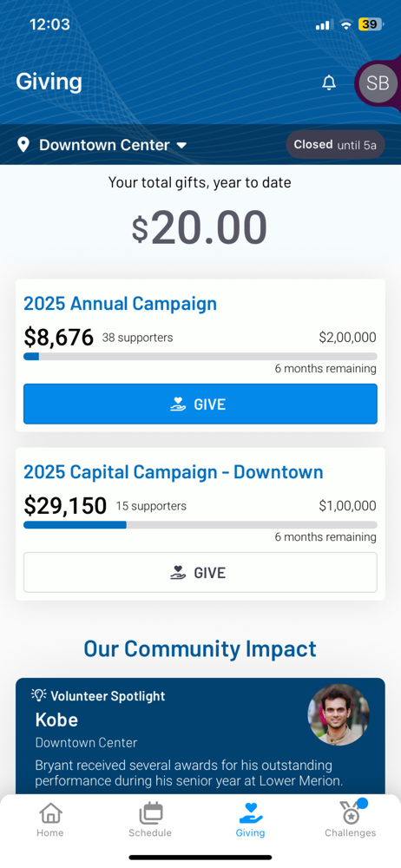
Task: Tap the Closed until 5a status badge
Action: [335, 145]
